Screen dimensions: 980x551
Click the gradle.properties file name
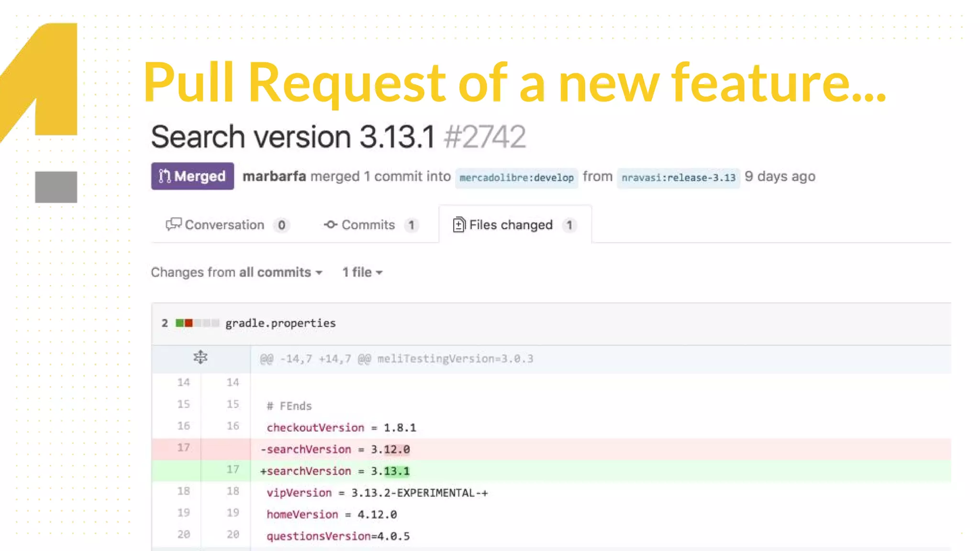[280, 323]
